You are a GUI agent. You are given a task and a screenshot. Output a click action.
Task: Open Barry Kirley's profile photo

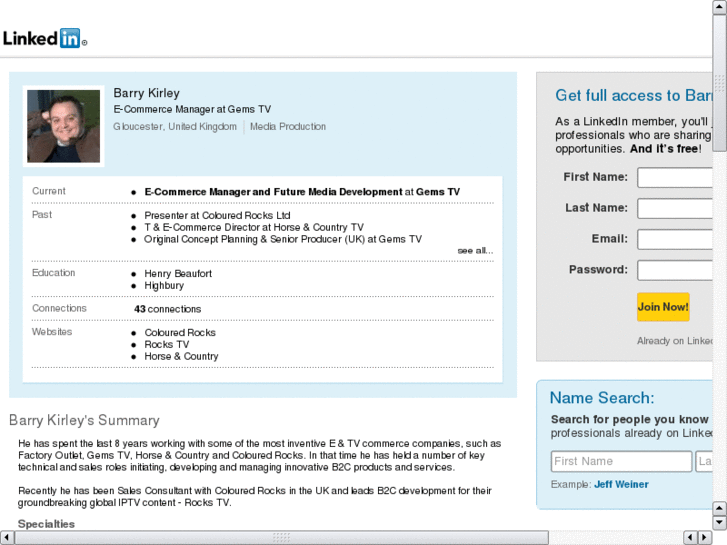tap(64, 126)
